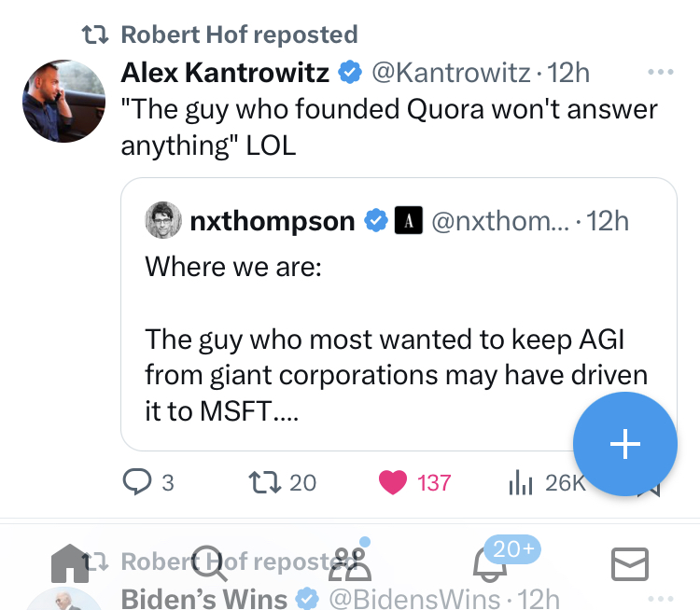Open the three-dot menu on Kantrowitz's tweet
This screenshot has height=610, width=700.
[x=660, y=72]
